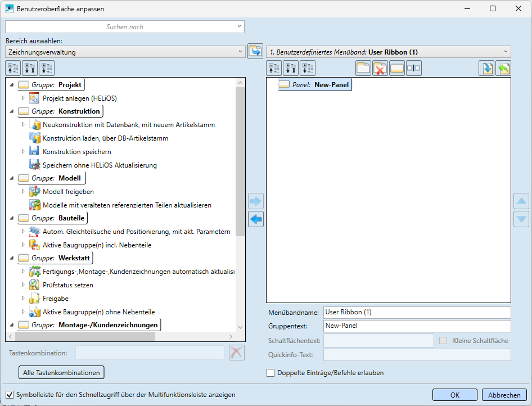Click Freigabe item icon

[34, 298]
